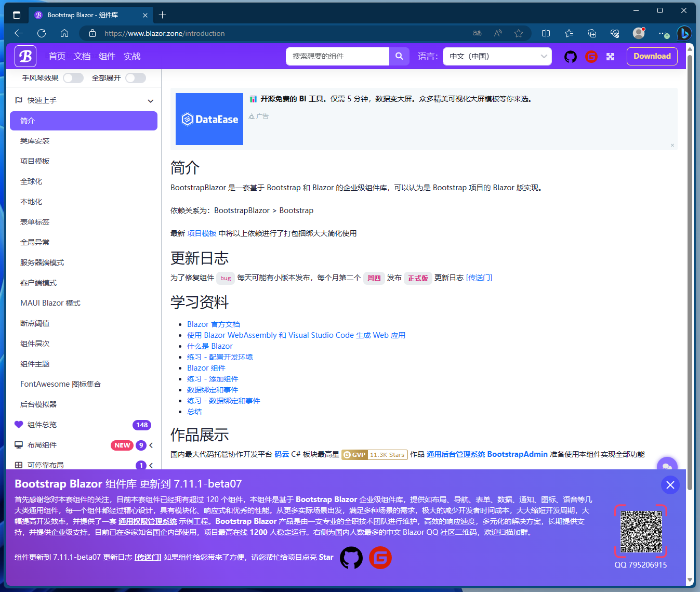
Task: Click the GitHub icon in the bottom update banner
Action: pos(351,557)
